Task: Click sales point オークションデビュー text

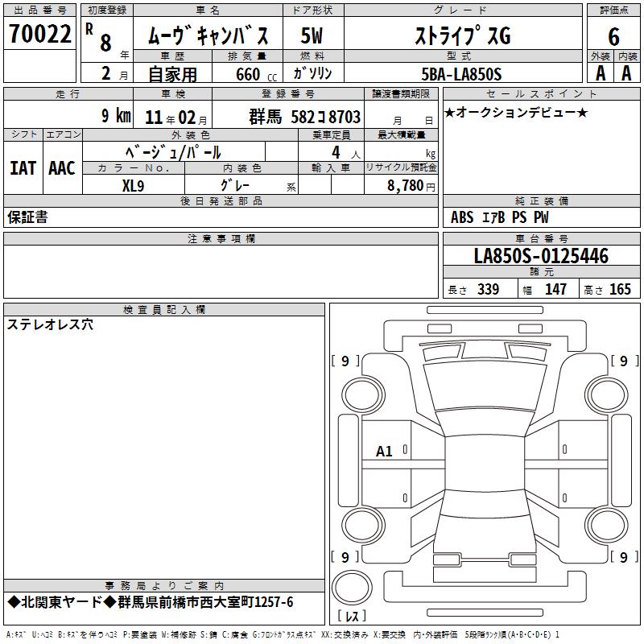Action: [x=516, y=112]
